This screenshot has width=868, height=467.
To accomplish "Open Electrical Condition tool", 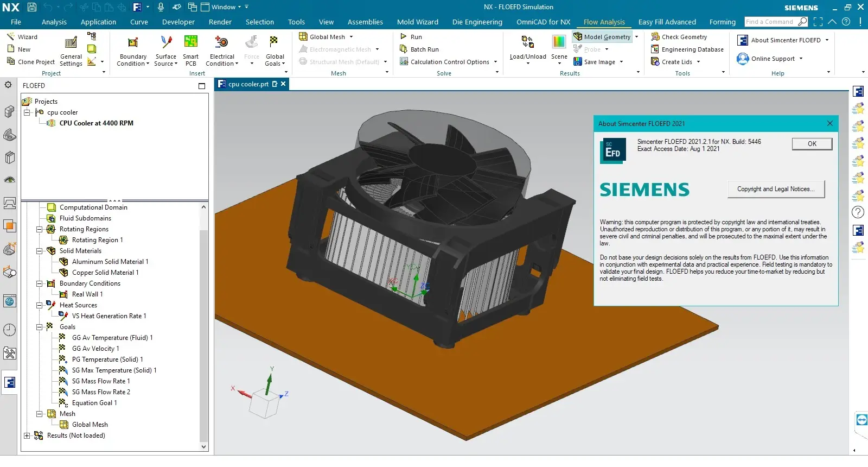I will point(222,51).
